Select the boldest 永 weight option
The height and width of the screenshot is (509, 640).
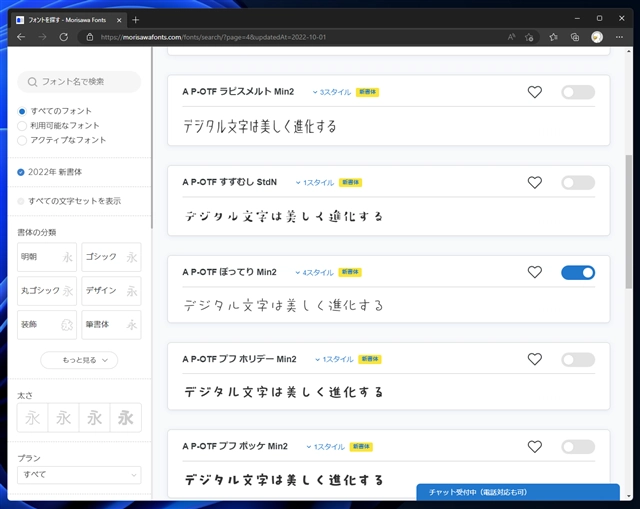point(126,418)
